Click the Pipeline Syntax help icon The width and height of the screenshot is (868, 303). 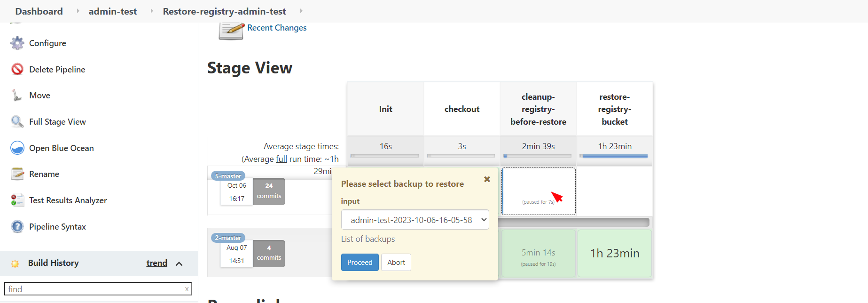pos(17,226)
